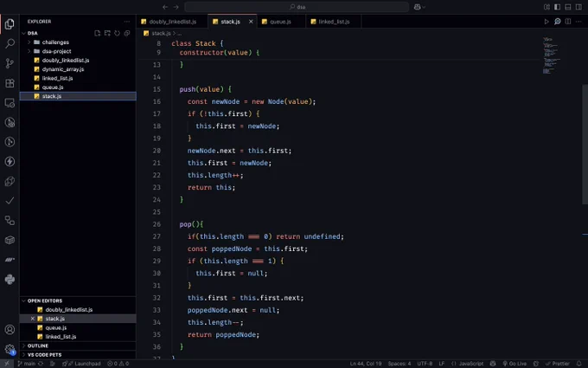This screenshot has width=588, height=368.
Task: Go back using navigation arrow
Action: click(165, 7)
